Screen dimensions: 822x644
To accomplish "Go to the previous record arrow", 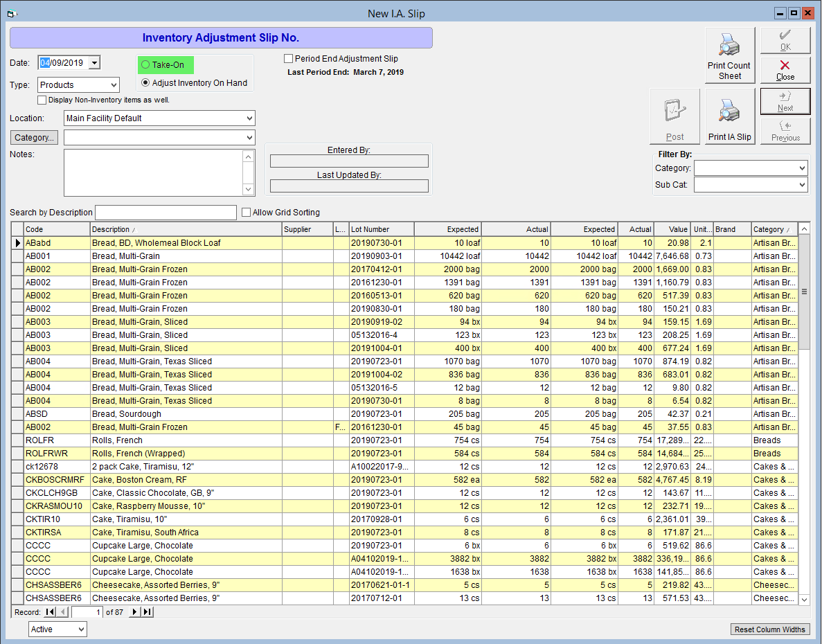I will [63, 611].
